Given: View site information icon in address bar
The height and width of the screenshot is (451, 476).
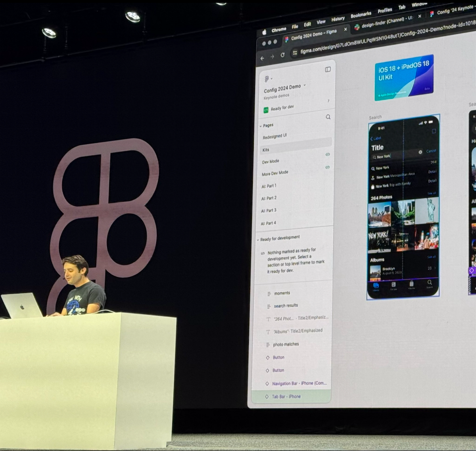Looking at the screenshot, I should 295,53.
